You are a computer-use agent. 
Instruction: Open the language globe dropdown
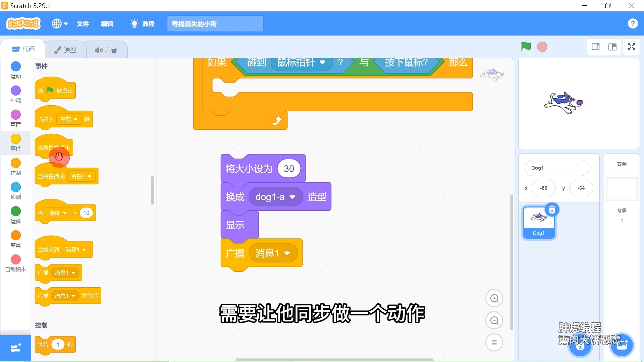[59, 23]
